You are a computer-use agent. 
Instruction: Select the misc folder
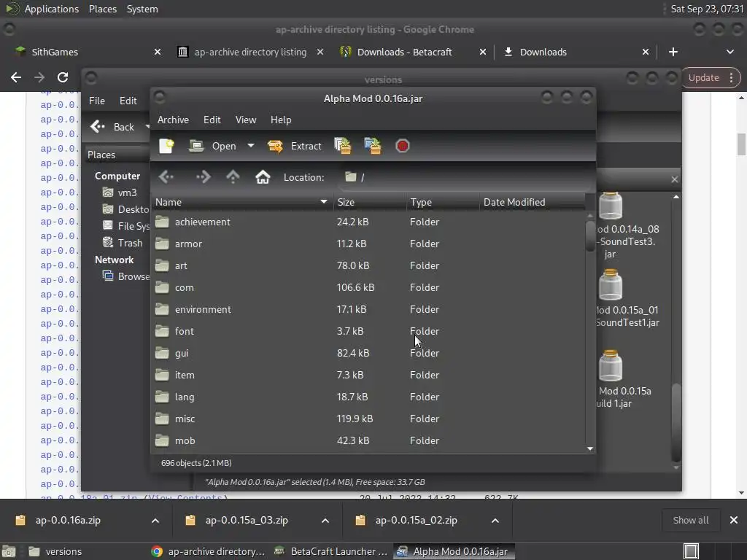point(368,419)
